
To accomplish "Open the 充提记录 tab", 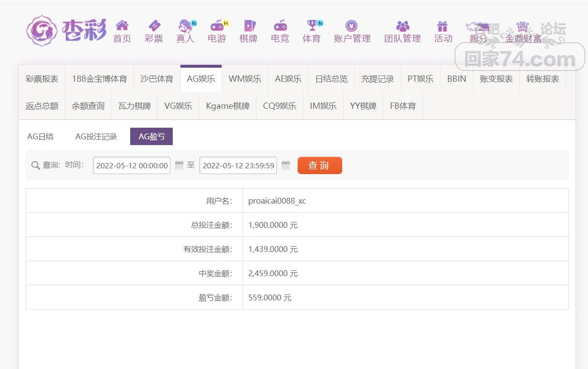I will [377, 79].
